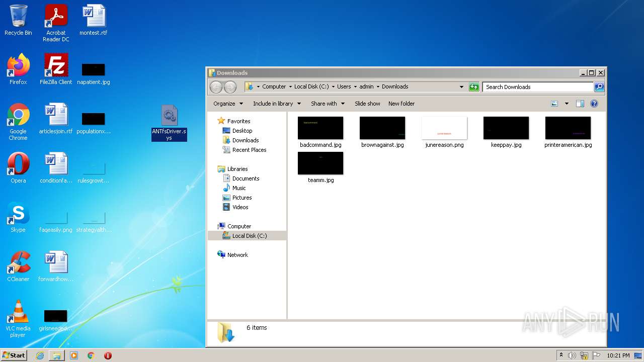Click Local Disk (C:) in address bar

point(311,87)
